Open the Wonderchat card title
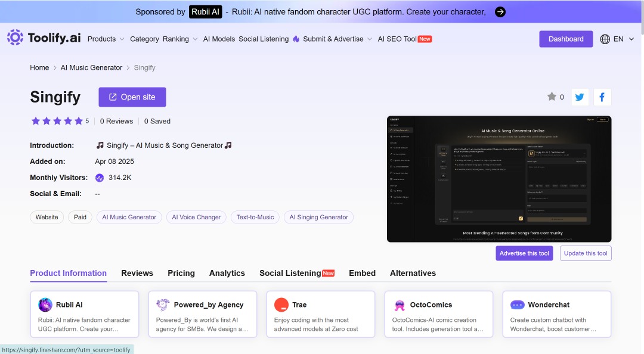The image size is (644, 354). (549, 305)
